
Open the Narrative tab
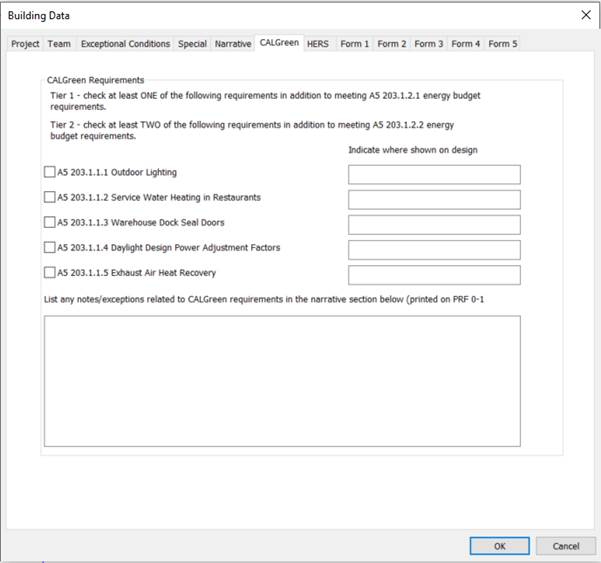click(x=232, y=44)
